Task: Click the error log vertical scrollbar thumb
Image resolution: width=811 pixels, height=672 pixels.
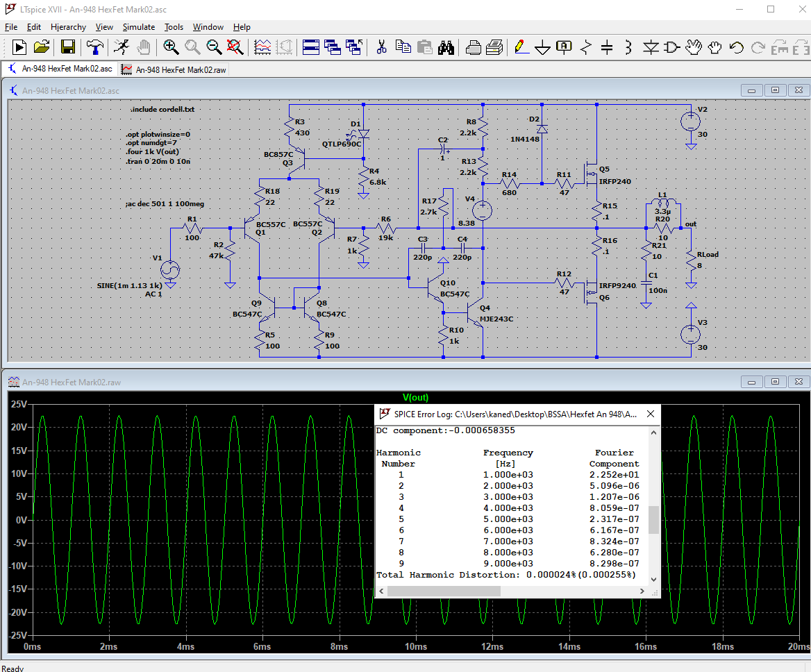Action: [x=653, y=519]
